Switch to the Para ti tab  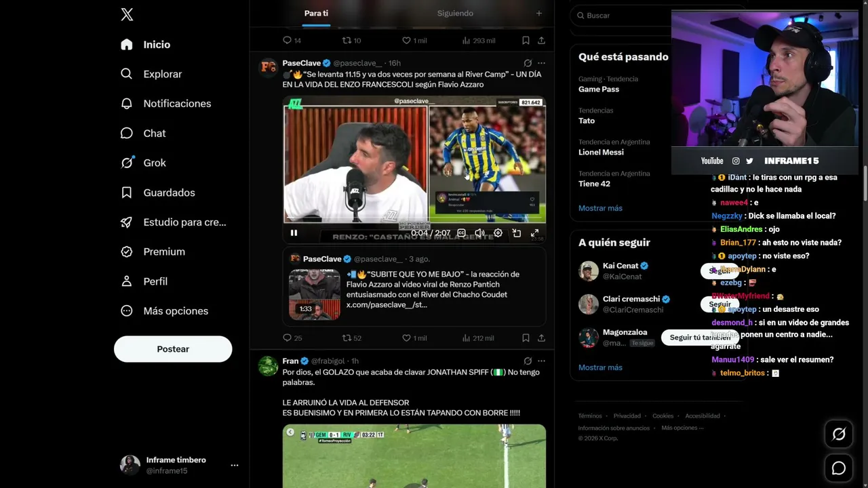pyautogui.click(x=316, y=14)
